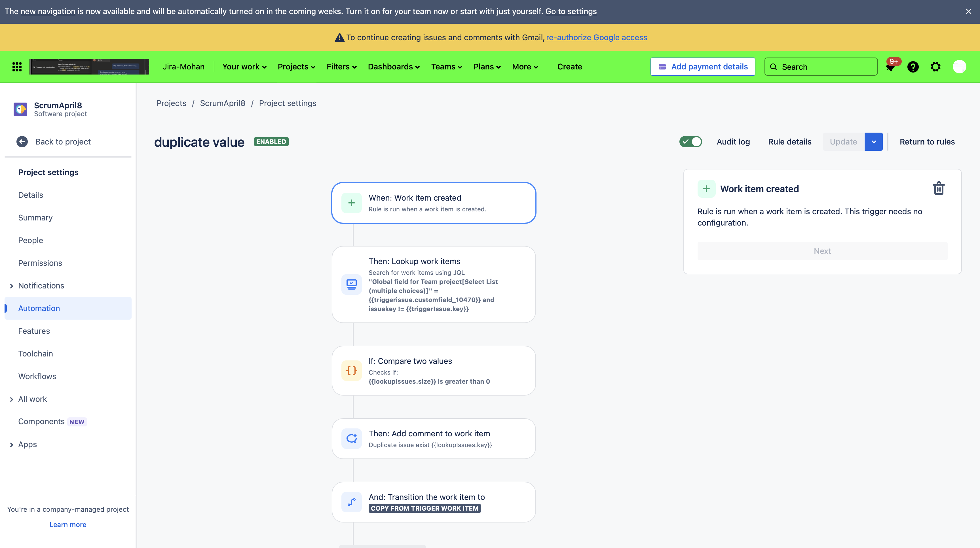The width and height of the screenshot is (980, 548).
Task: Click in the Search field
Action: 821,67
